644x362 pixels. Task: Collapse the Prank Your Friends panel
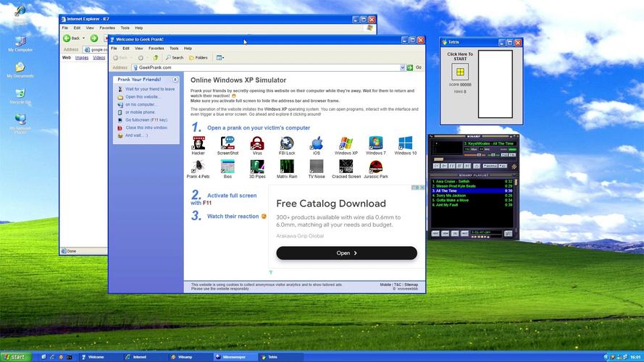[175, 79]
